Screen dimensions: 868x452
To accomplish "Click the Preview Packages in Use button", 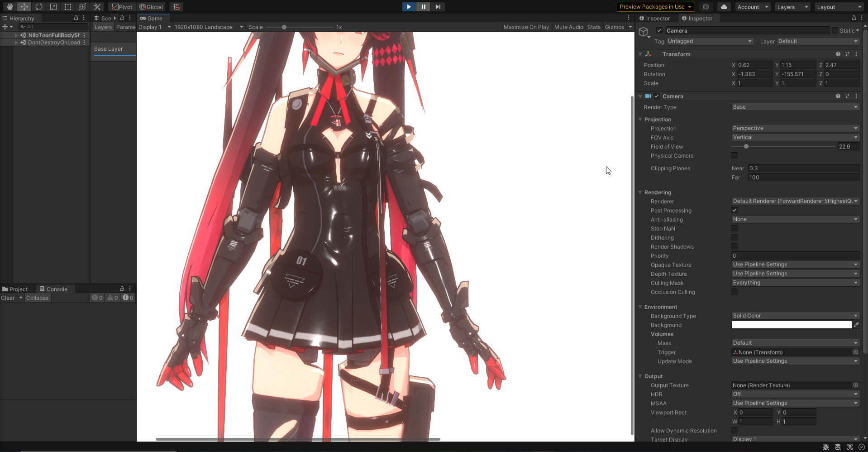I will point(655,7).
